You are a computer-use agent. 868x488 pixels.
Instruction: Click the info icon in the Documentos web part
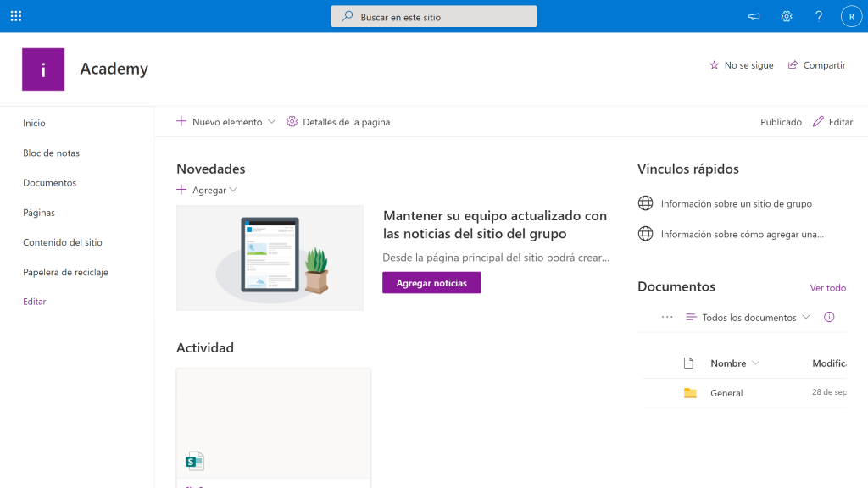click(829, 316)
